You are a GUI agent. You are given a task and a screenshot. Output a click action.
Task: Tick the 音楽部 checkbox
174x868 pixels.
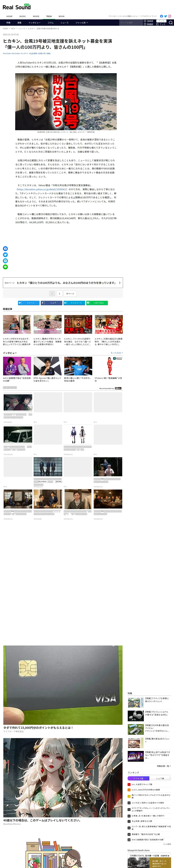tap(145, 21)
